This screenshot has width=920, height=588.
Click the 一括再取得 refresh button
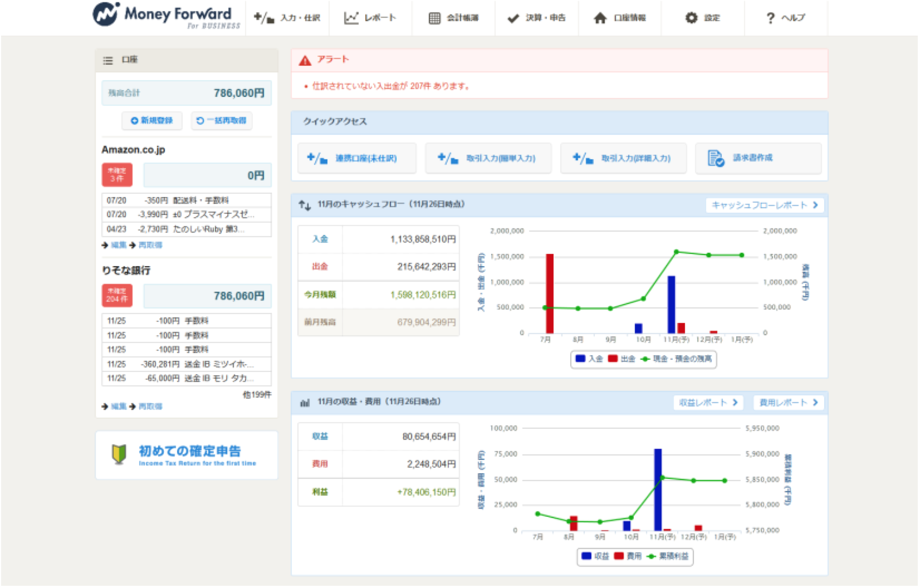[222, 120]
